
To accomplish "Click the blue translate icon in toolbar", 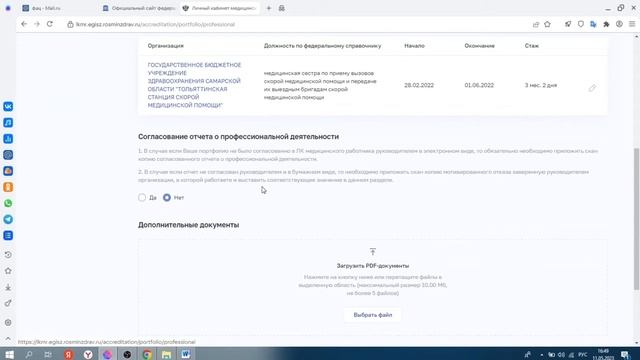I will [593, 24].
